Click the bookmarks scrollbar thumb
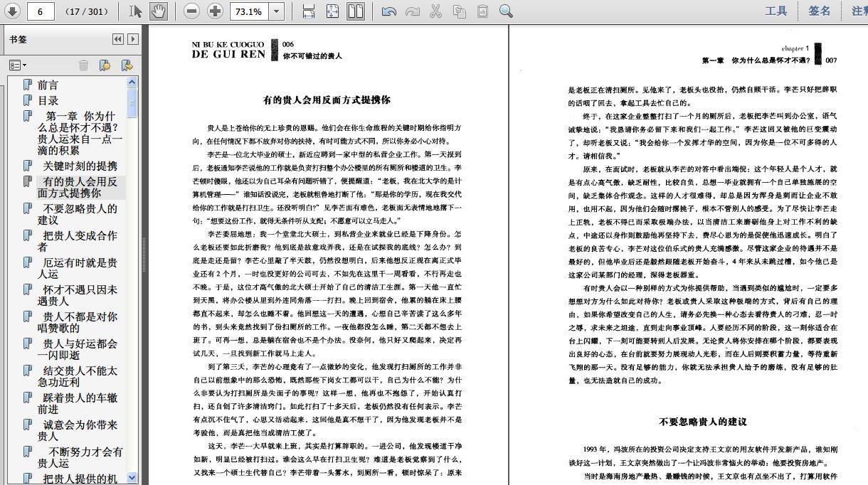Viewport: 868px width, 485px height. [x=132, y=105]
